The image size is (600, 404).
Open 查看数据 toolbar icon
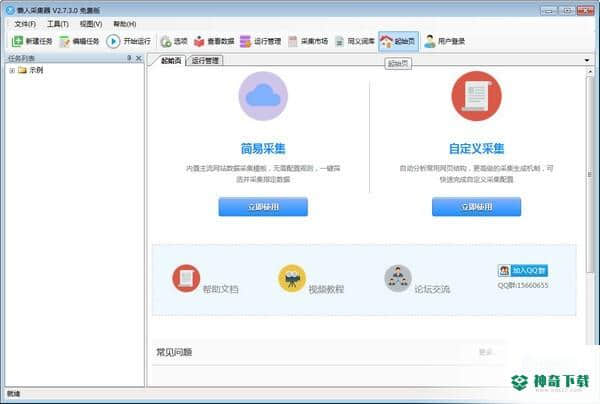(x=199, y=41)
